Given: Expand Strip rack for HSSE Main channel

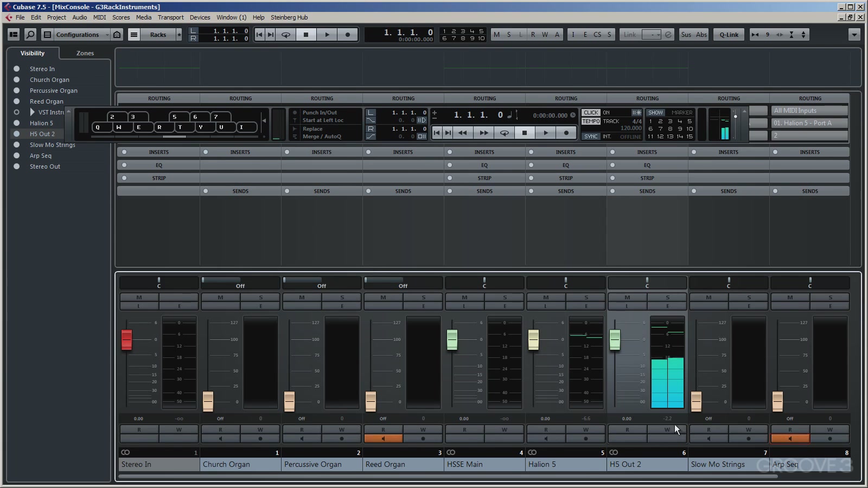Looking at the screenshot, I should [x=484, y=178].
